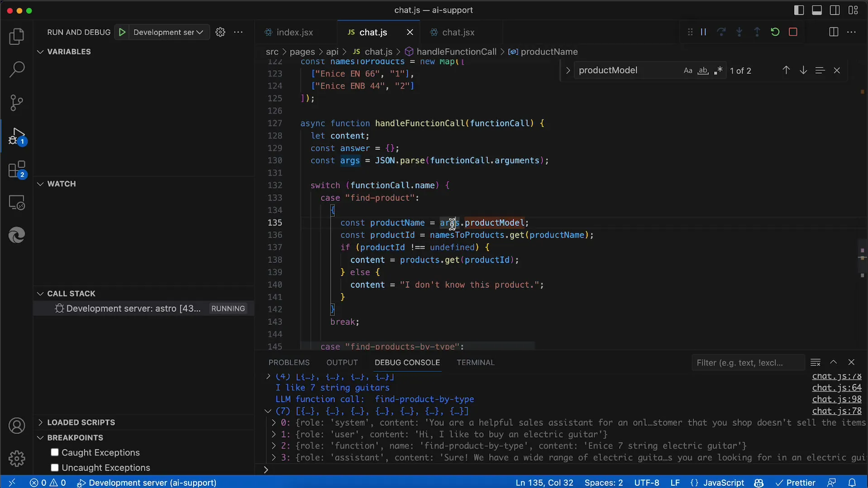Start debugging with green play button

122,32
